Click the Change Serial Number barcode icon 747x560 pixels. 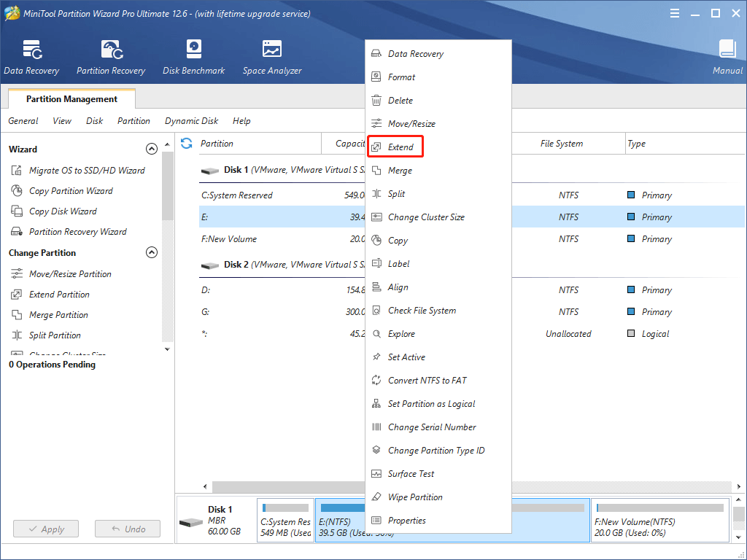coord(376,427)
